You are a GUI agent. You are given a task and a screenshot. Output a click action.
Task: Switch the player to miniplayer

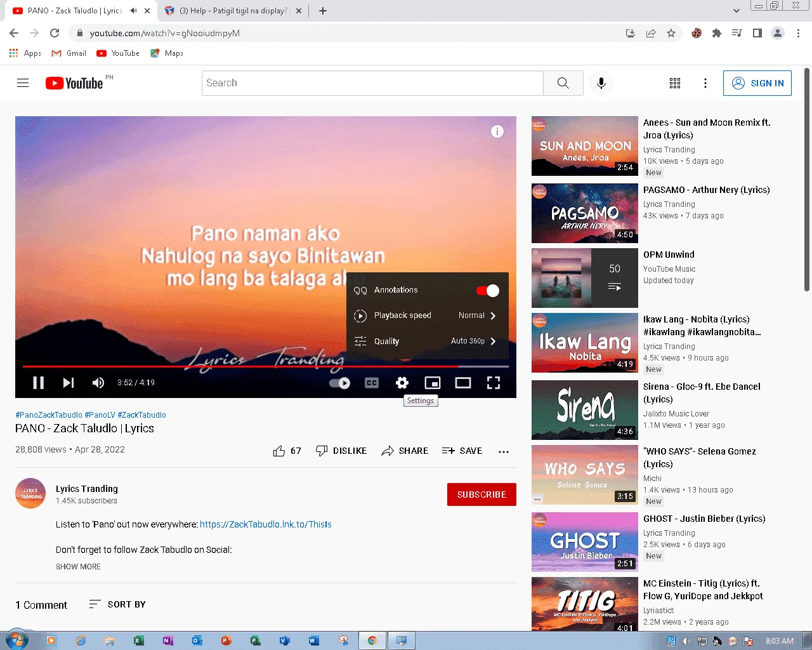tap(433, 383)
